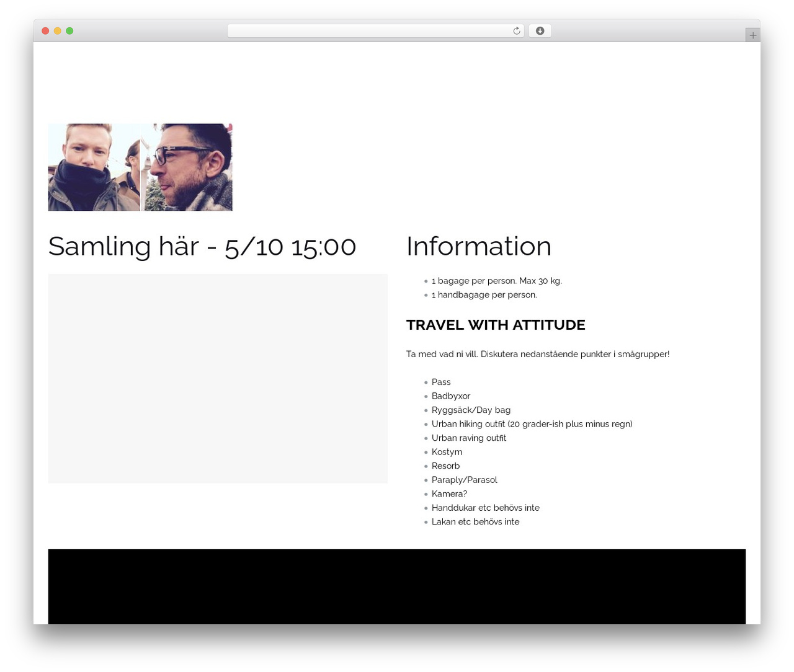Click "Handdukar etc behövs inte" item
The width and height of the screenshot is (794, 672).
[486, 508]
